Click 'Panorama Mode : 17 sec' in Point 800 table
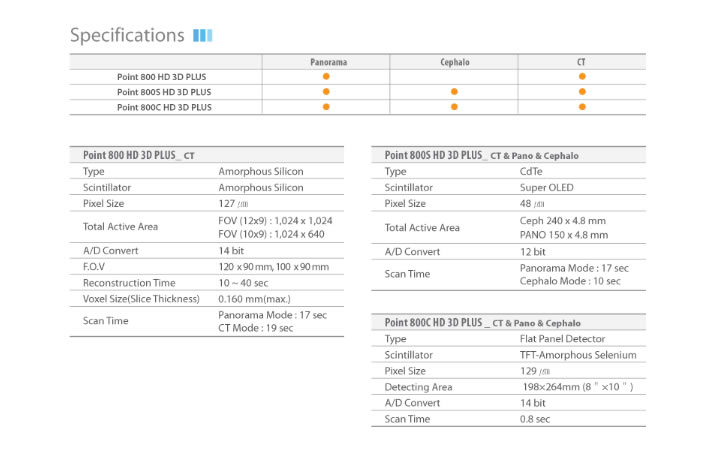Viewport: 720px width, 468px height. tap(272, 315)
